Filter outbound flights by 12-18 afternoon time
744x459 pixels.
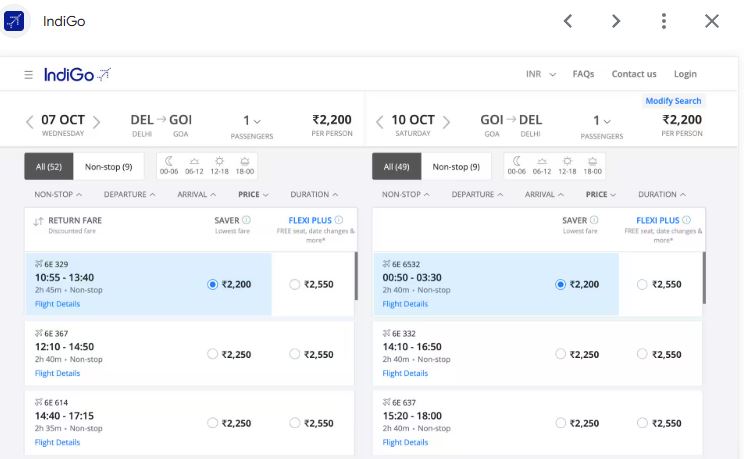(219, 166)
